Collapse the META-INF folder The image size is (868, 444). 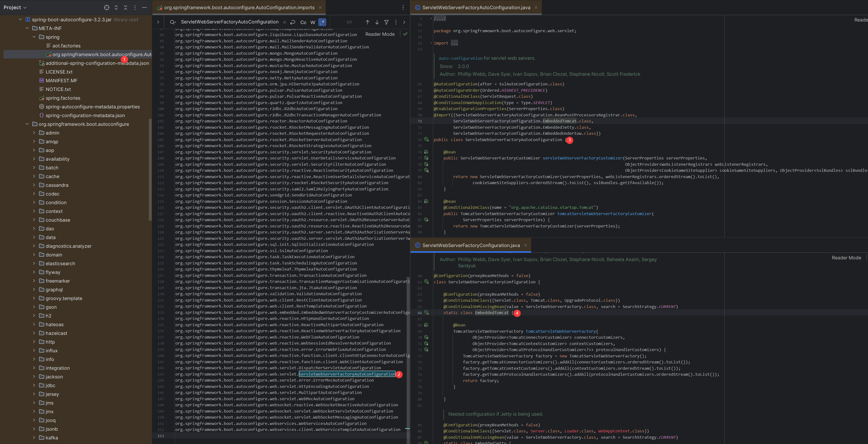(x=27, y=28)
